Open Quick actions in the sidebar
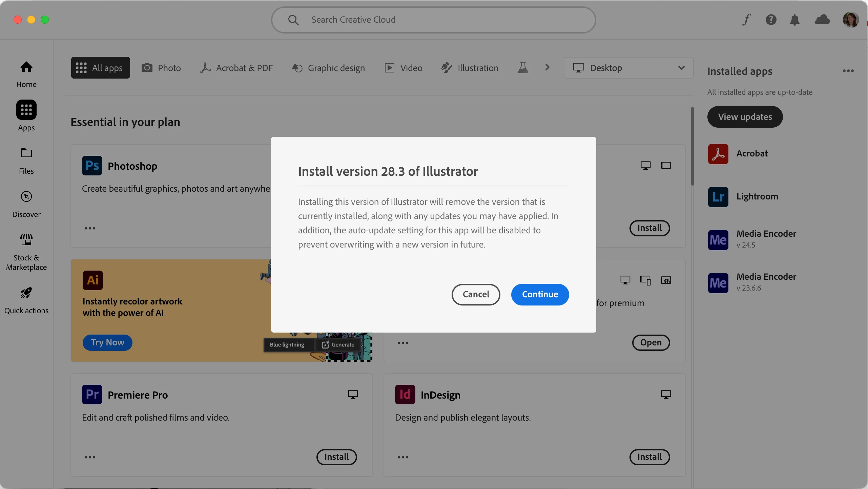The width and height of the screenshot is (868, 489). tap(26, 300)
